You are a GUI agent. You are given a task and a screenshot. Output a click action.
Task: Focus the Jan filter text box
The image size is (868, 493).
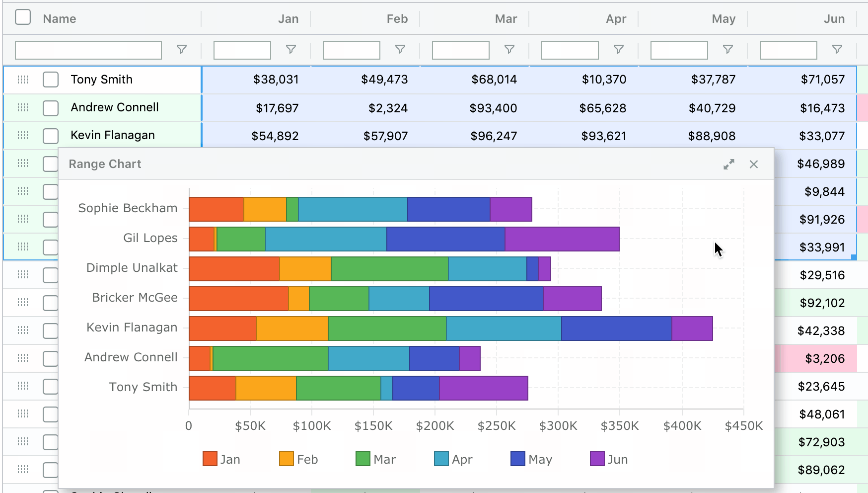pos(242,50)
